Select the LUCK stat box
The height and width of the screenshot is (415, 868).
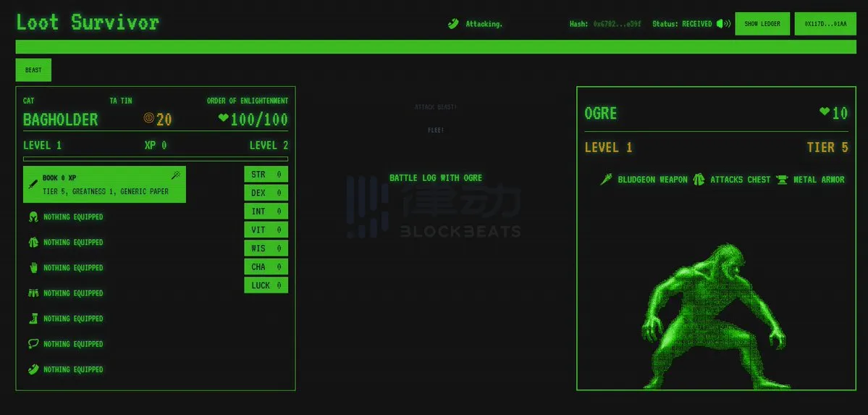pyautogui.click(x=266, y=285)
